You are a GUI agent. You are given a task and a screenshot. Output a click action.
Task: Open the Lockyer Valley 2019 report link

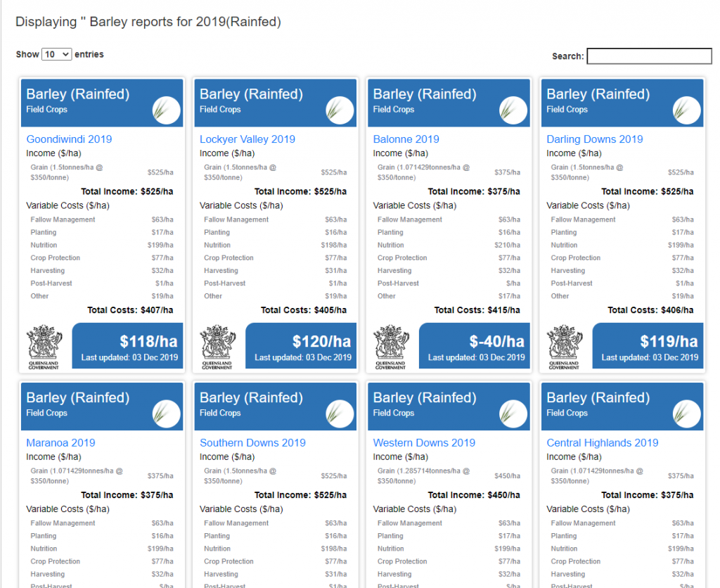tap(247, 139)
